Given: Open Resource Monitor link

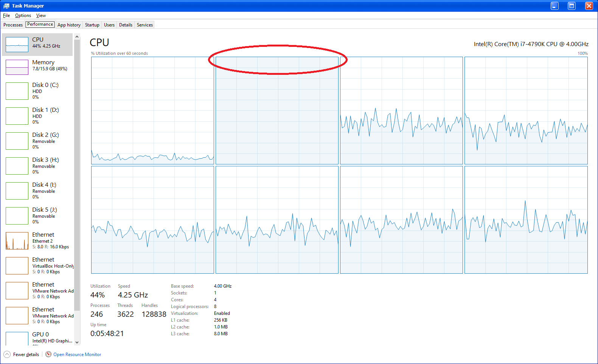Looking at the screenshot, I should pyautogui.click(x=77, y=355).
